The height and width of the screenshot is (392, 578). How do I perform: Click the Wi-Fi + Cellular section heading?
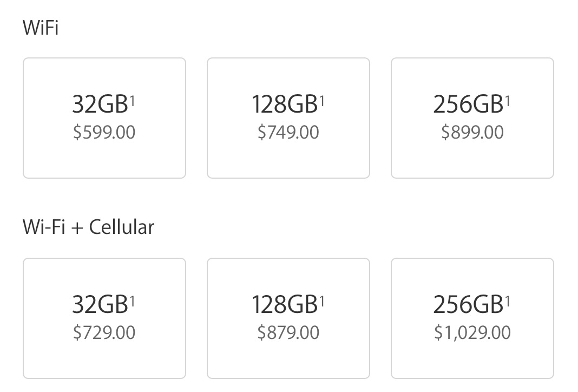click(88, 227)
